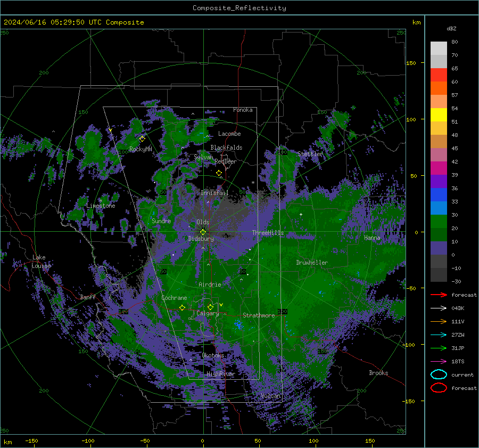Click the Banff label
Viewport: 479px width, 448px height.
(88, 297)
